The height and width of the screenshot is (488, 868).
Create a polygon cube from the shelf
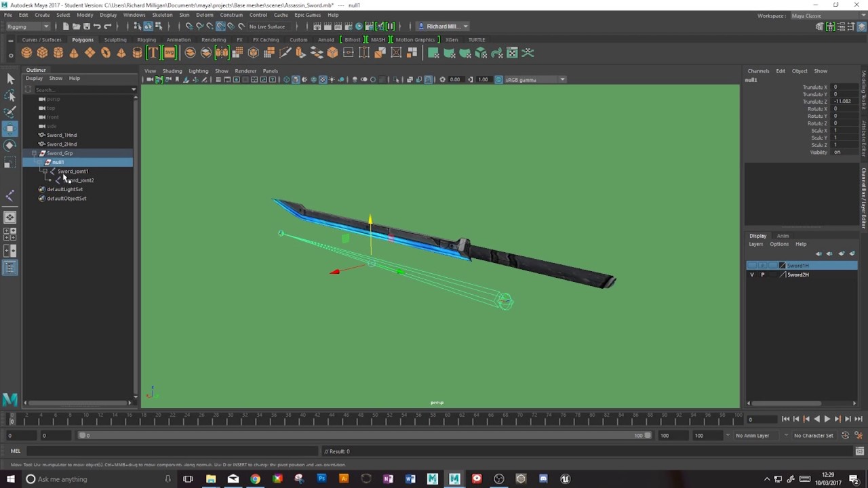coord(42,53)
